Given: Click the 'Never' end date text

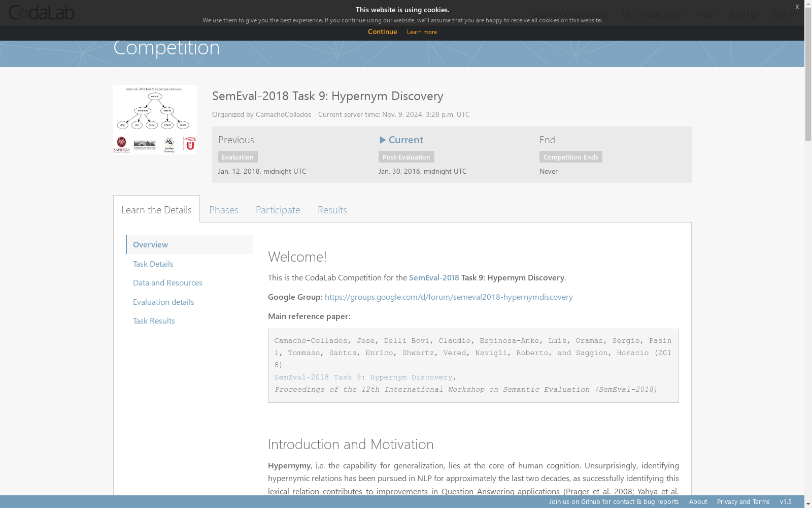Looking at the screenshot, I should coord(549,171).
